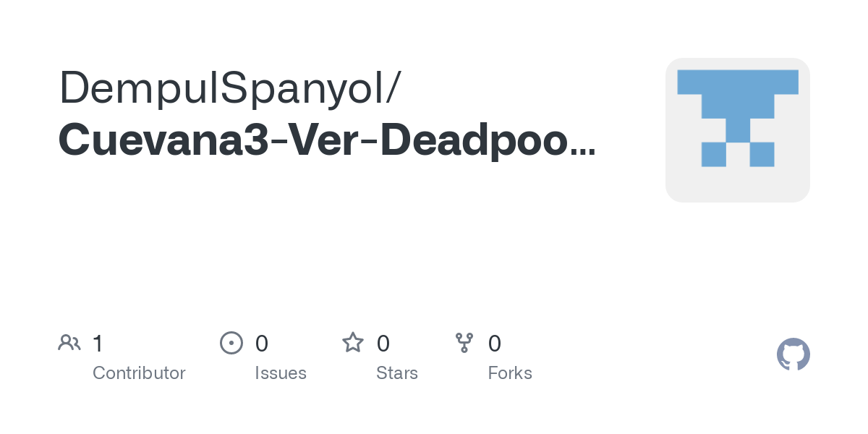Screen dimensions: 868x434
Task: Select the Issues label
Action: [x=281, y=373]
